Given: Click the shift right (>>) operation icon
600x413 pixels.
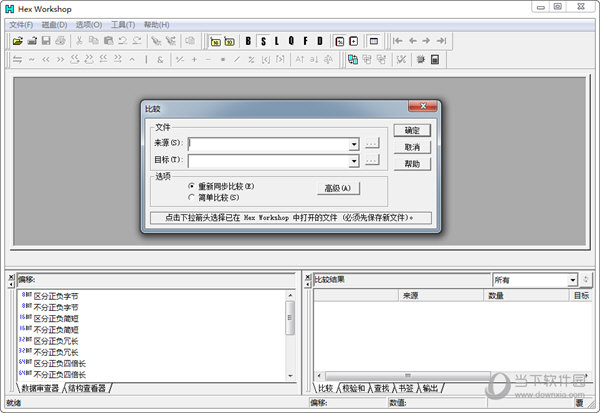Looking at the screenshot, I should tap(60, 59).
